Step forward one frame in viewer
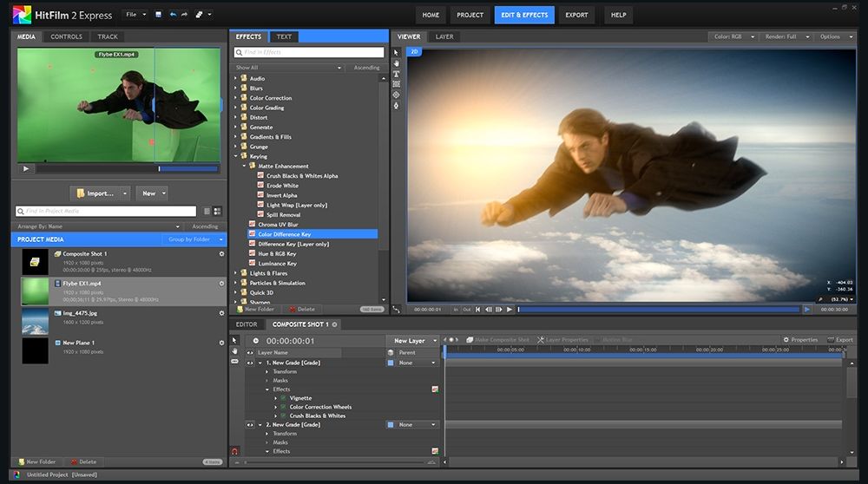 499,309
